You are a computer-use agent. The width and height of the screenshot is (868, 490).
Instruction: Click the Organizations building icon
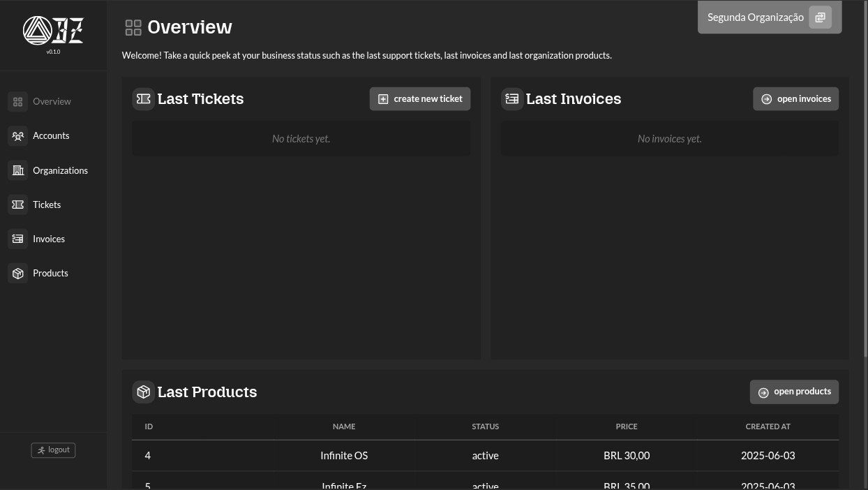point(18,170)
